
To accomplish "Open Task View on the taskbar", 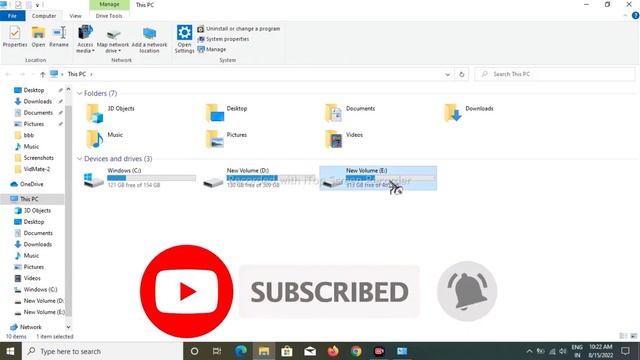I will point(217,351).
